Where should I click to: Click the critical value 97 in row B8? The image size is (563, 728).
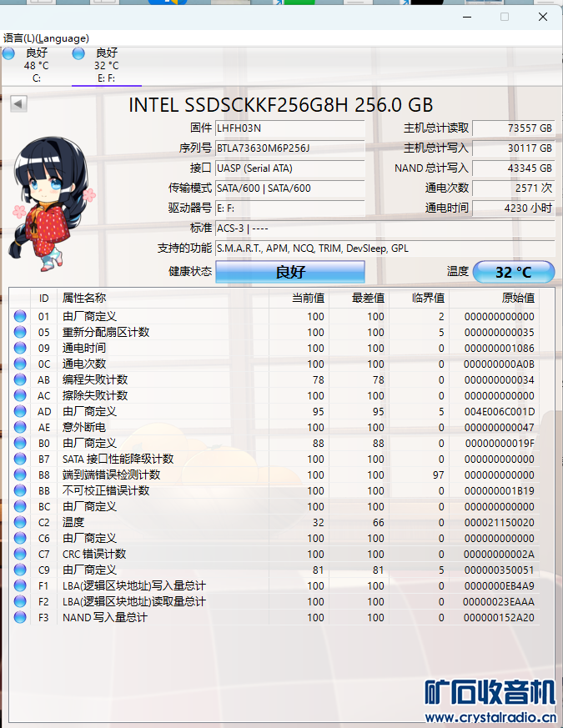coord(438,475)
